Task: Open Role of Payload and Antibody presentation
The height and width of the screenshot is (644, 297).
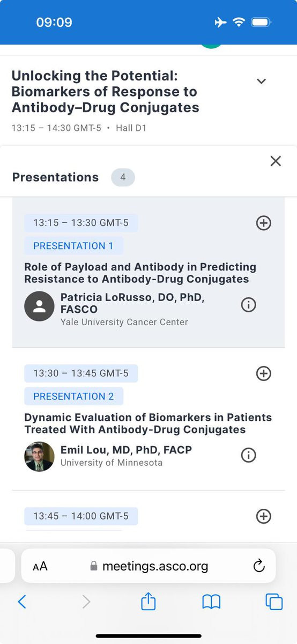Action: [x=140, y=273]
